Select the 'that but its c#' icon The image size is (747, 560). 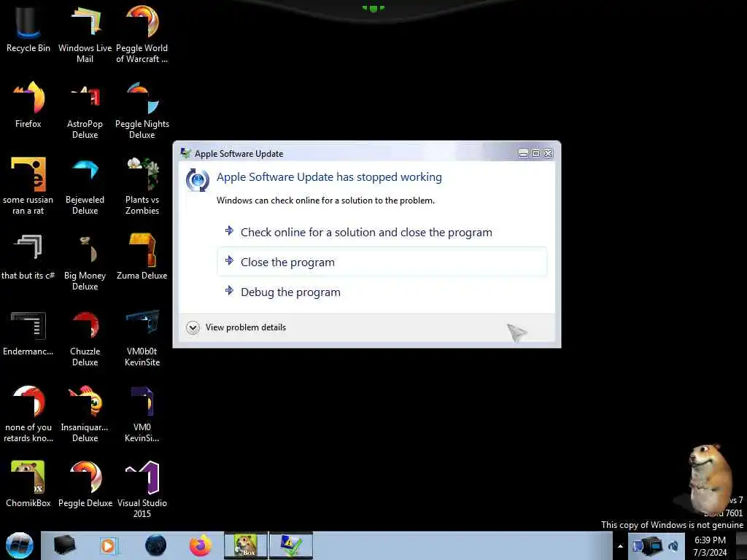28,257
